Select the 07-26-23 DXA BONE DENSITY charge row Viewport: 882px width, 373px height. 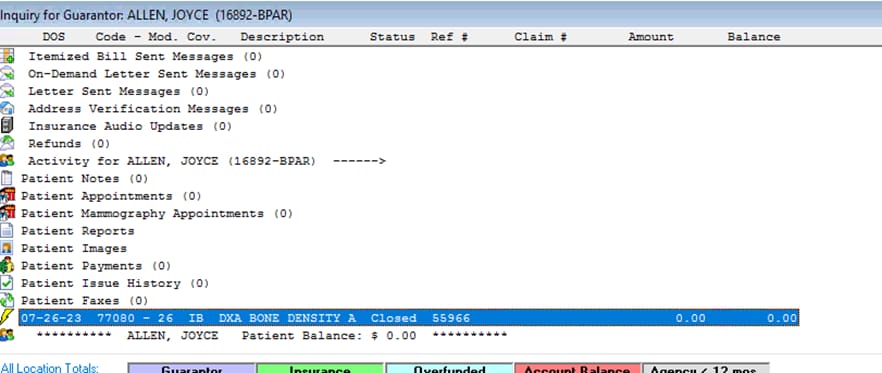408,318
